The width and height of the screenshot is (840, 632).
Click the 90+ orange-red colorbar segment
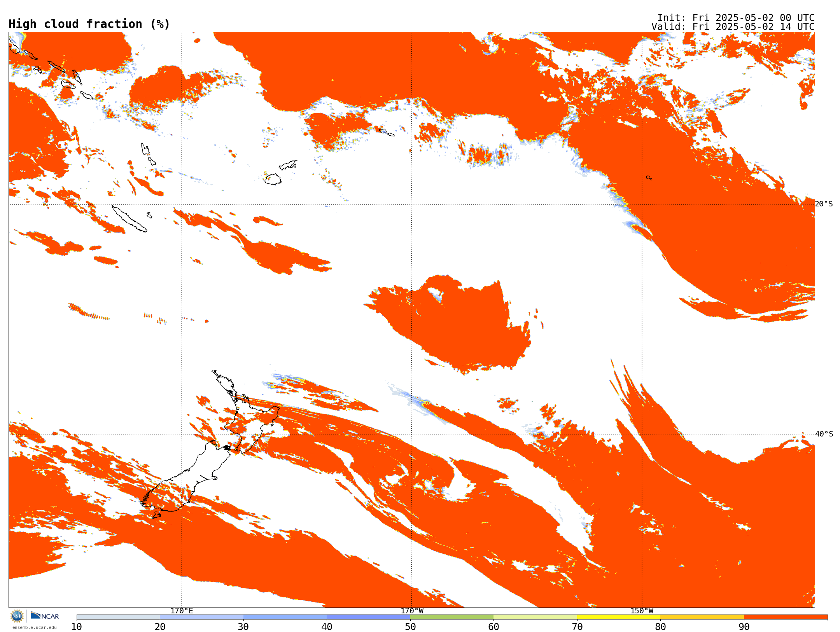(786, 617)
